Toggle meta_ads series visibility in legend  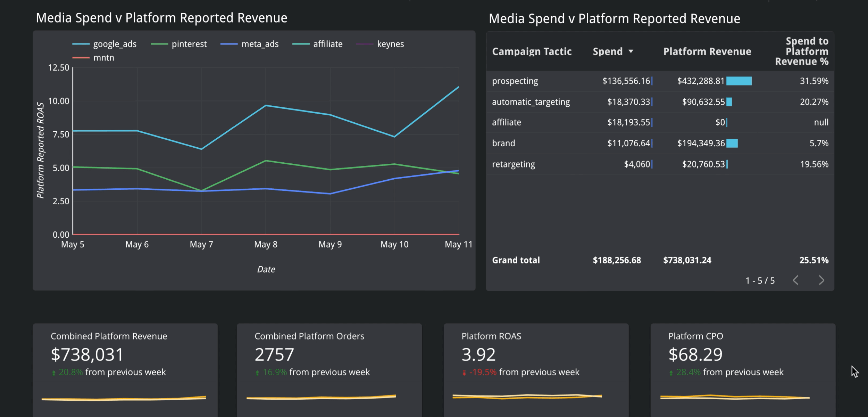point(260,44)
